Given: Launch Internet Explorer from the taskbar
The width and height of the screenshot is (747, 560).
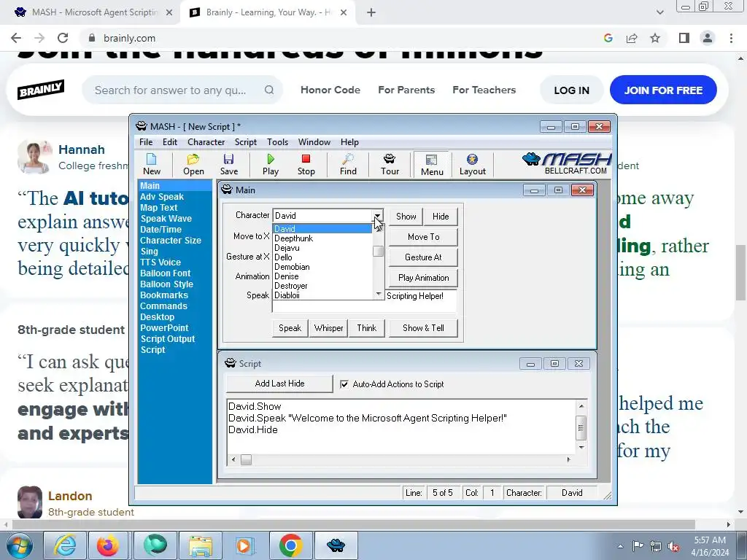Looking at the screenshot, I should (x=65, y=545).
